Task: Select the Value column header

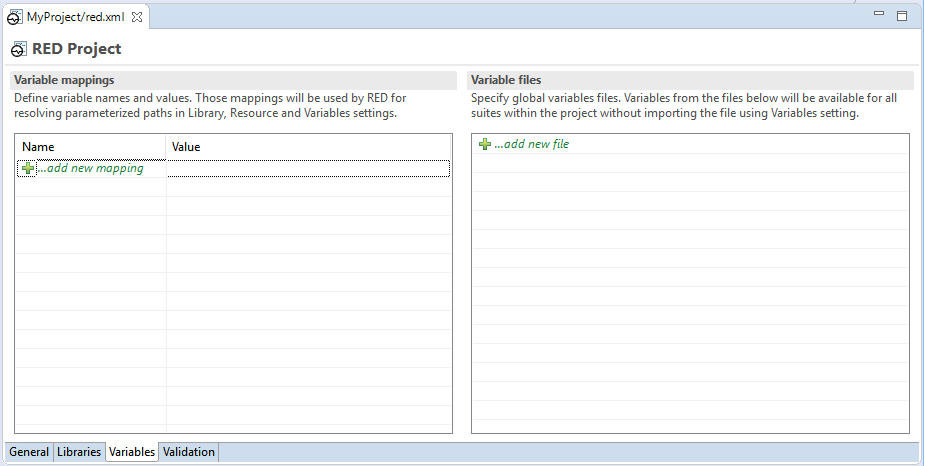Action: (x=309, y=147)
